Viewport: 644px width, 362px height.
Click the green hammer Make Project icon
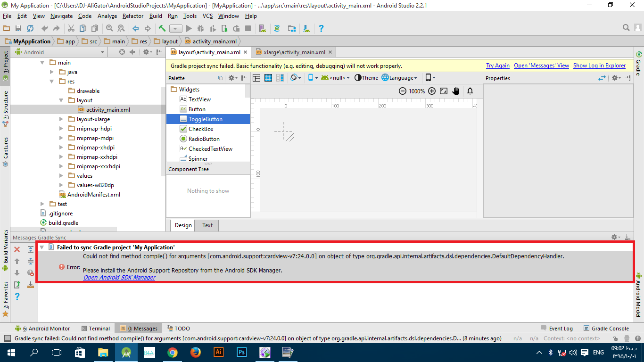[x=162, y=28]
